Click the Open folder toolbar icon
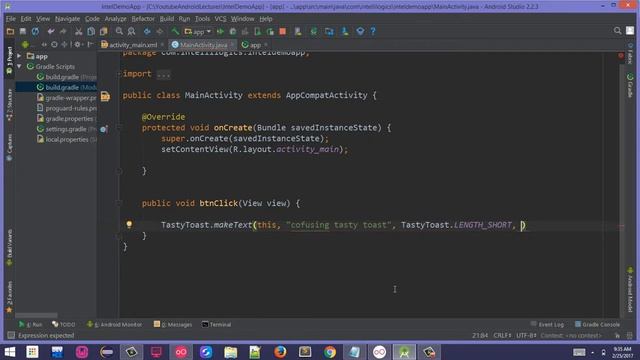This screenshot has height=360, width=640. [10, 31]
